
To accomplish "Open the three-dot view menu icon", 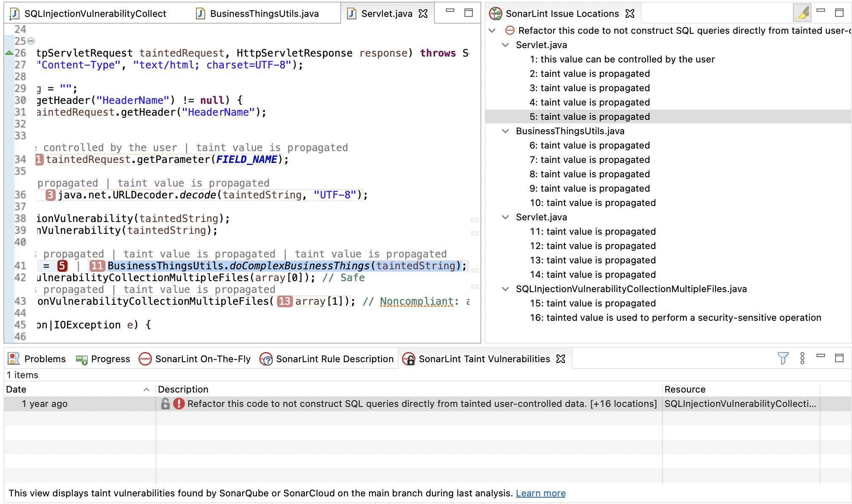I will coord(802,358).
